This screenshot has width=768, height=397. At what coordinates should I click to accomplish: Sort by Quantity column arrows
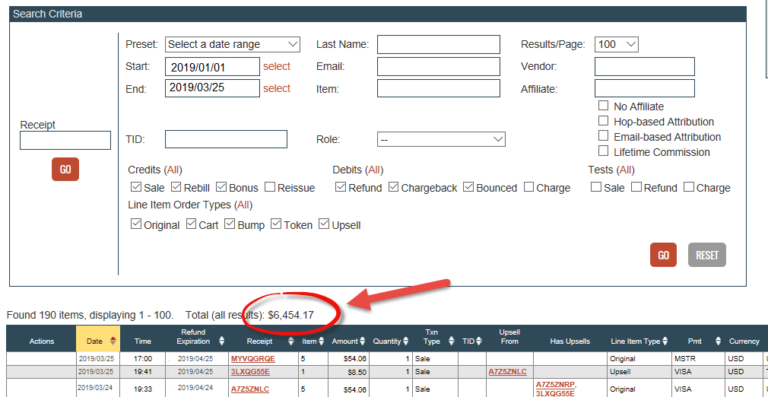click(405, 341)
